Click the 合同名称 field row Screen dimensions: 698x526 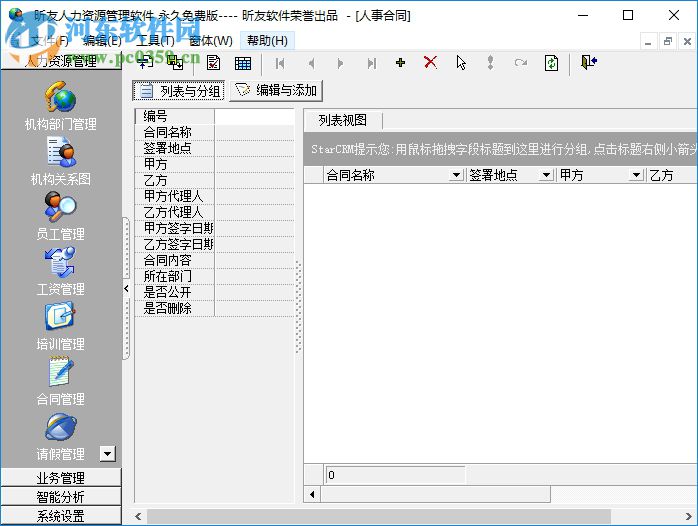[215, 132]
